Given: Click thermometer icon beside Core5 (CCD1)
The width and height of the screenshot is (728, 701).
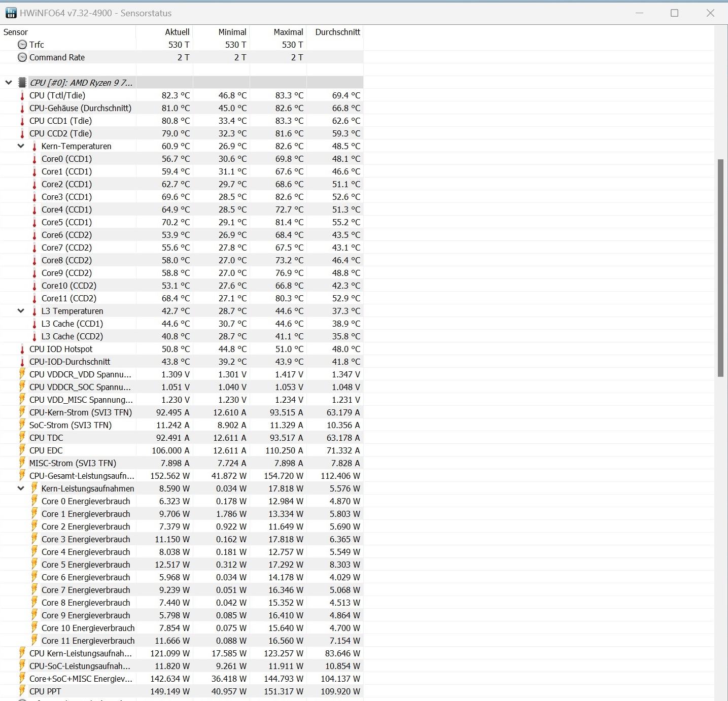Looking at the screenshot, I should [x=34, y=222].
